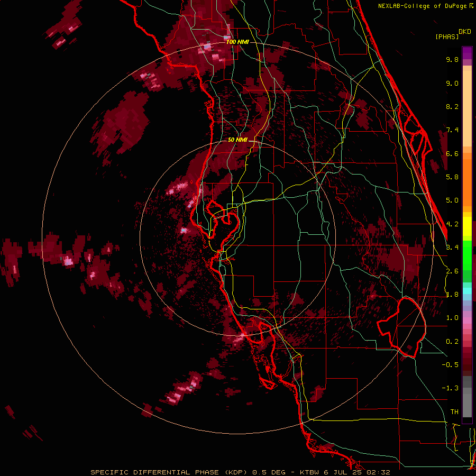Click the 8.2 color scale value
This screenshot has width=476, height=476.
point(452,106)
